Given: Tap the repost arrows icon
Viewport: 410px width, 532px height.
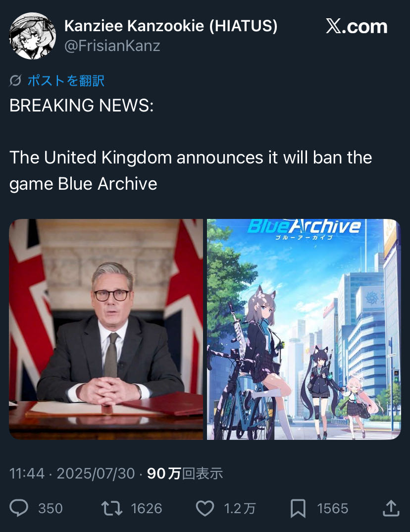Looking at the screenshot, I should click(x=111, y=508).
